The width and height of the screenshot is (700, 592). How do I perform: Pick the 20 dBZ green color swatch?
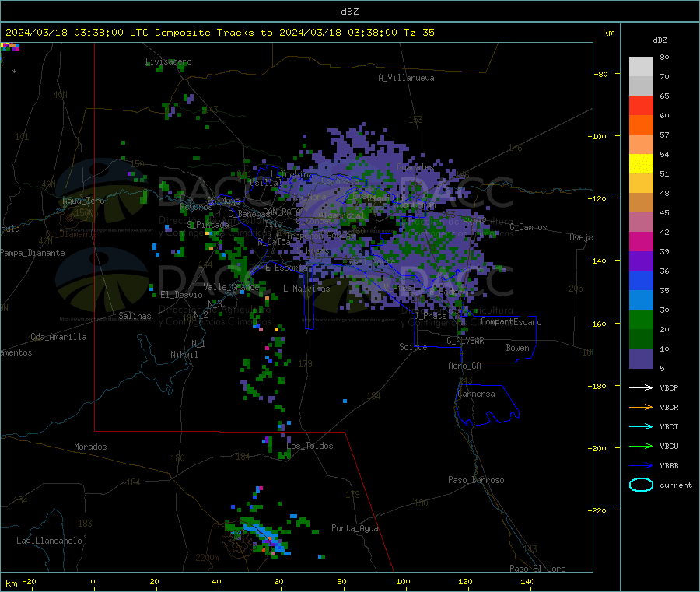click(641, 319)
